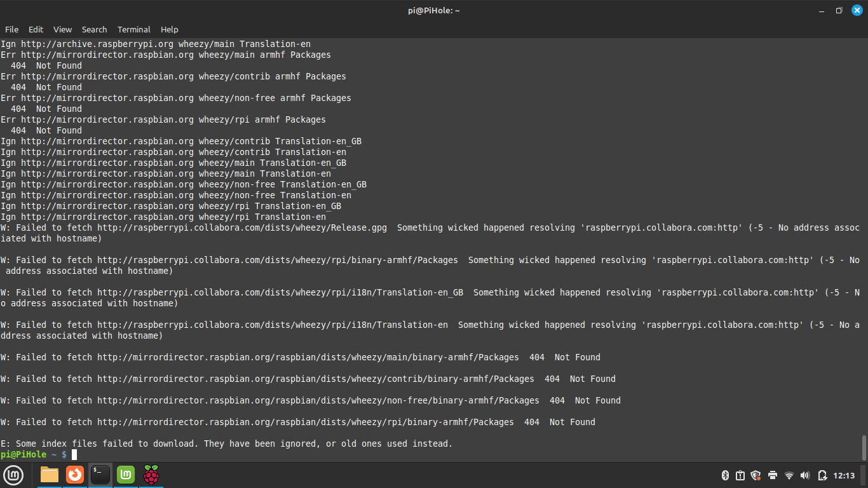
Task: Restore the terminal window size
Action: pyautogui.click(x=839, y=10)
